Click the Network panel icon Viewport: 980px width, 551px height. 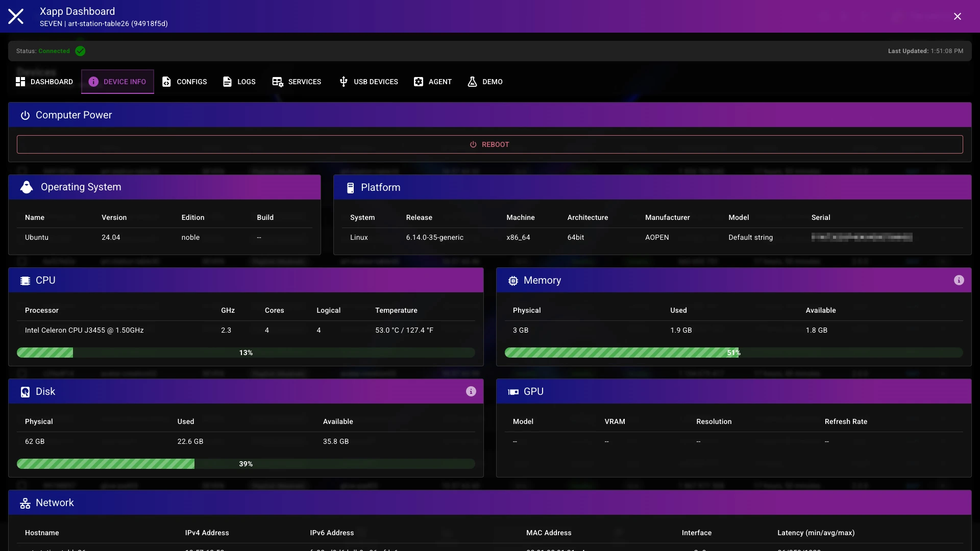(25, 504)
